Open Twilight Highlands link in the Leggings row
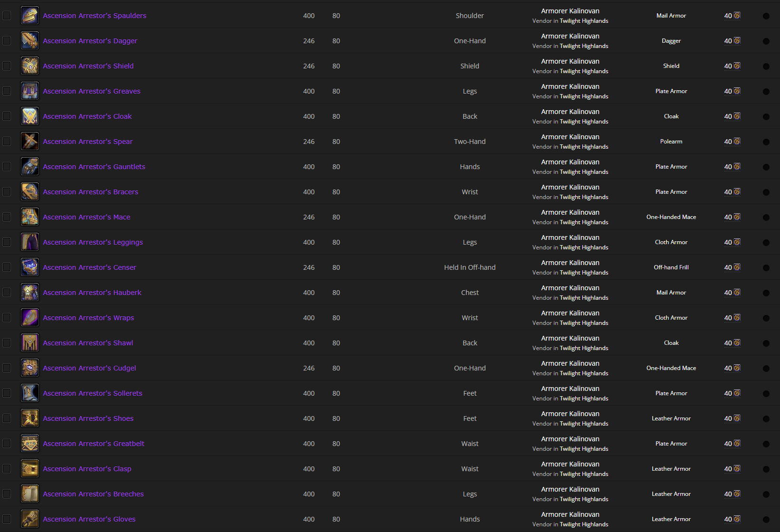Viewport: 780px width, 532px height. (x=584, y=247)
